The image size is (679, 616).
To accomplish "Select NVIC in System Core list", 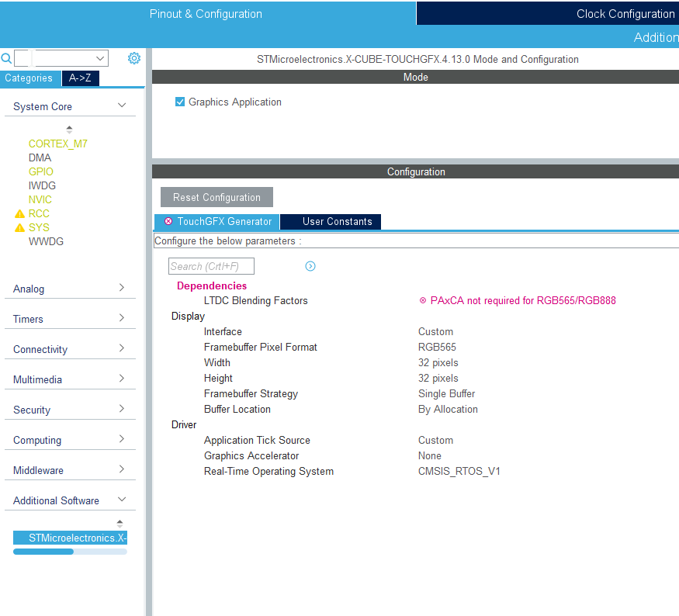I will click(40, 199).
